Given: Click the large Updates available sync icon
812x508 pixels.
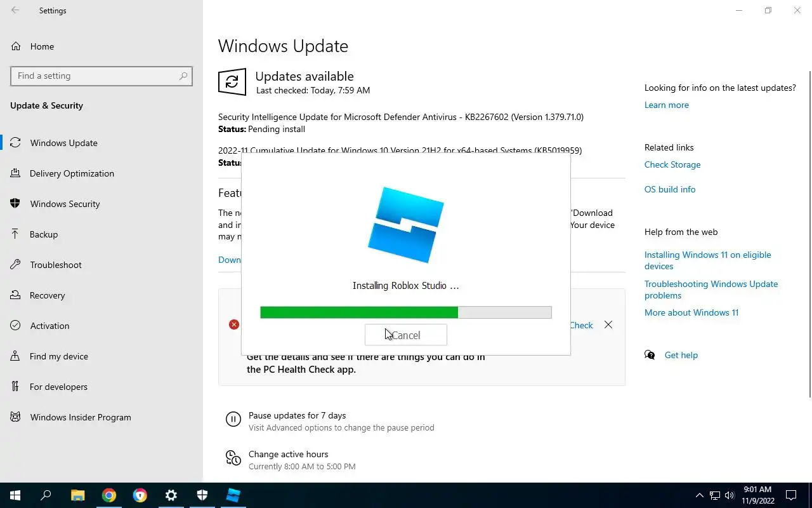Looking at the screenshot, I should click(232, 83).
